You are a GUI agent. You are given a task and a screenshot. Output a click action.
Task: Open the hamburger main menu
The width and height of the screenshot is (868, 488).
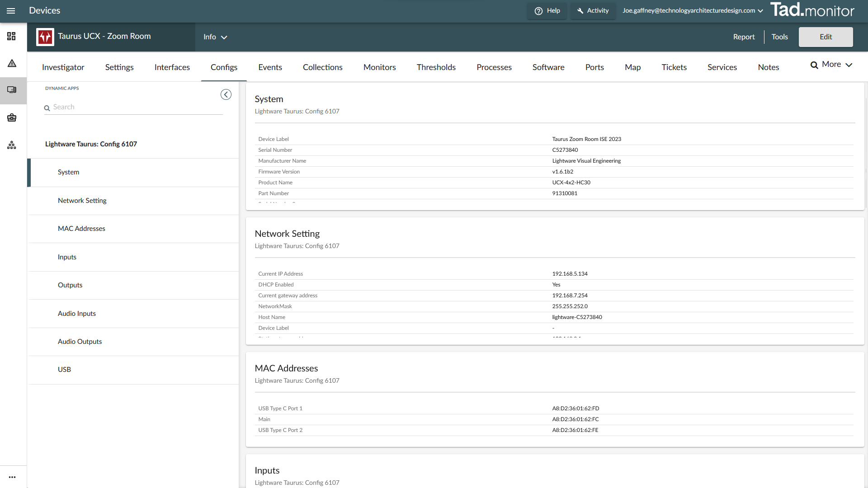point(11,11)
